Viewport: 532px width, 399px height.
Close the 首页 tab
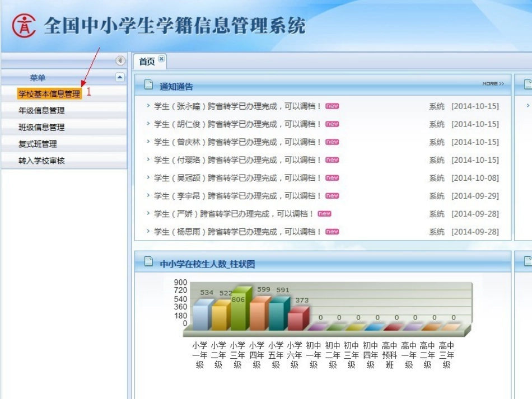[x=161, y=59]
